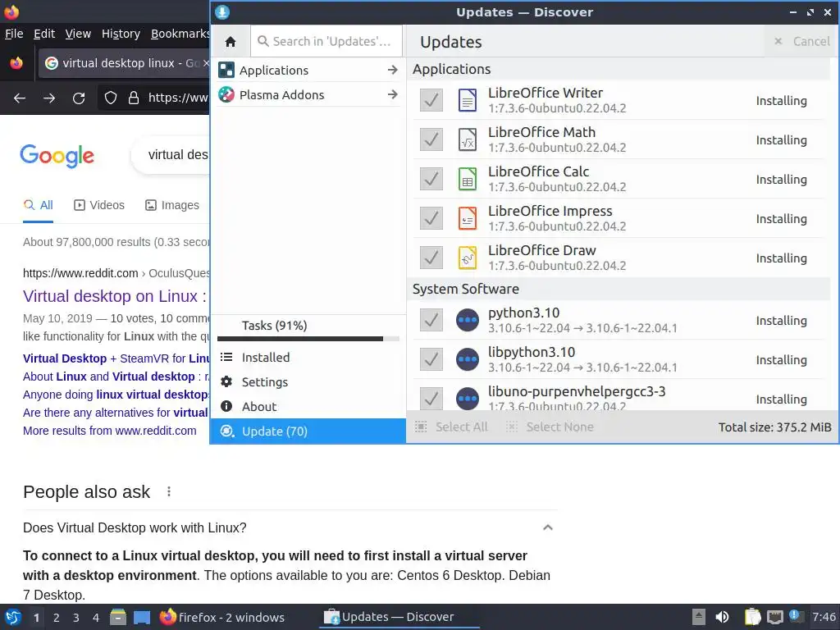Toggle the libpython3.10 checkbox
This screenshot has height=630, width=840.
(x=431, y=359)
